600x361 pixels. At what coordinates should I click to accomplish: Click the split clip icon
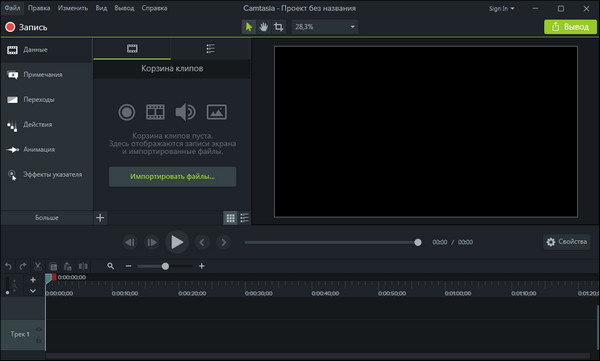(x=83, y=266)
